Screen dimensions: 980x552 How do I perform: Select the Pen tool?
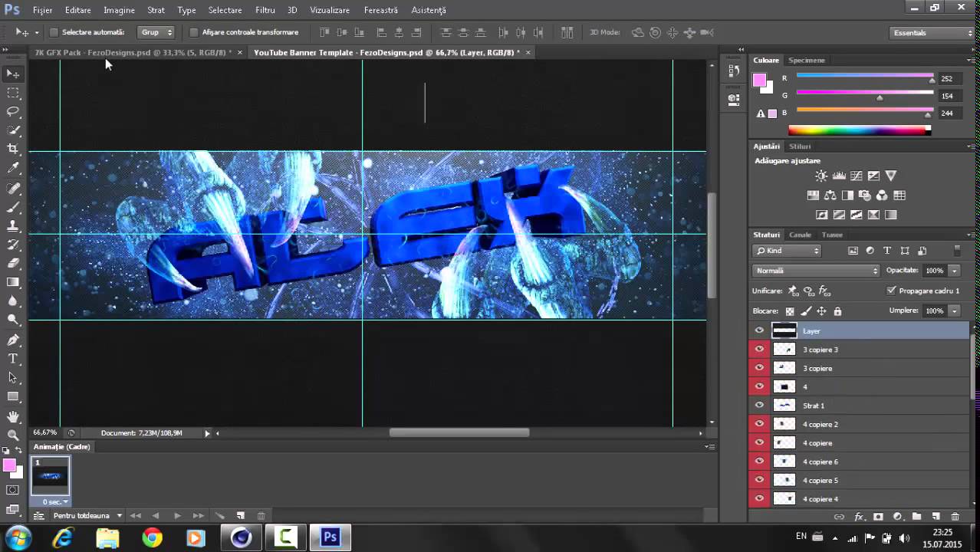tap(13, 340)
